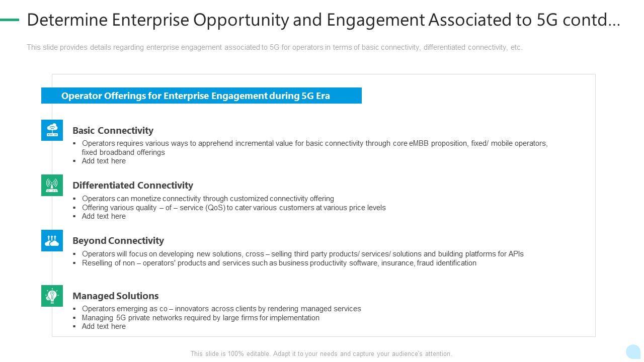This screenshot has width=644, height=362.
Task: Select the Differentiated Connectivity heading
Action: [133, 185]
